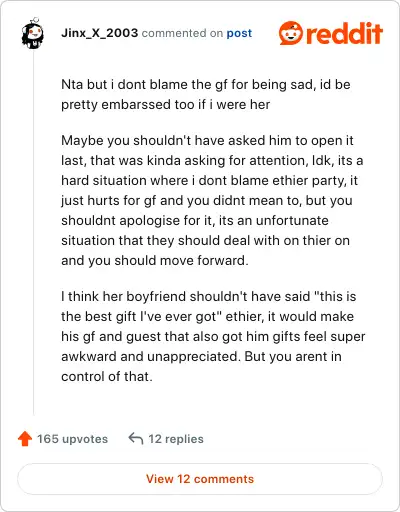Click the line "pretty embarssed too if i were her"

point(165,104)
